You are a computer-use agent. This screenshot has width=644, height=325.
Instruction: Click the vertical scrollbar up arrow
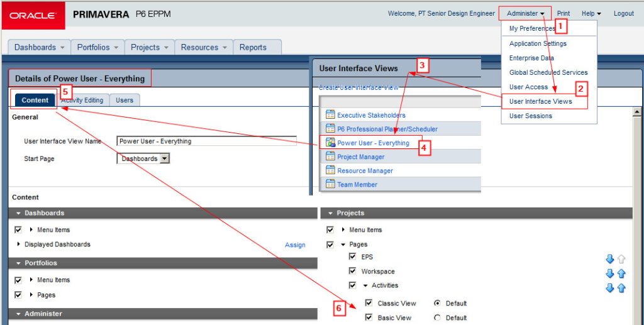(x=638, y=112)
